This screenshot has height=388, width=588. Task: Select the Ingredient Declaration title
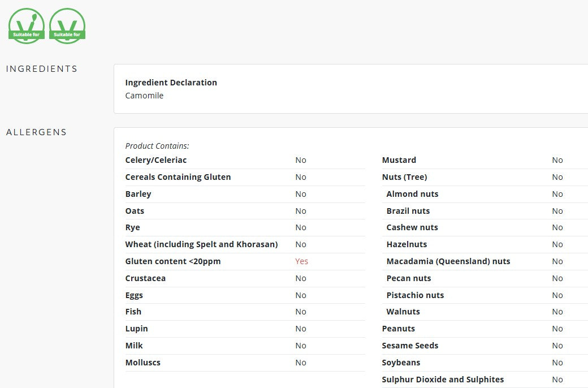(x=171, y=83)
